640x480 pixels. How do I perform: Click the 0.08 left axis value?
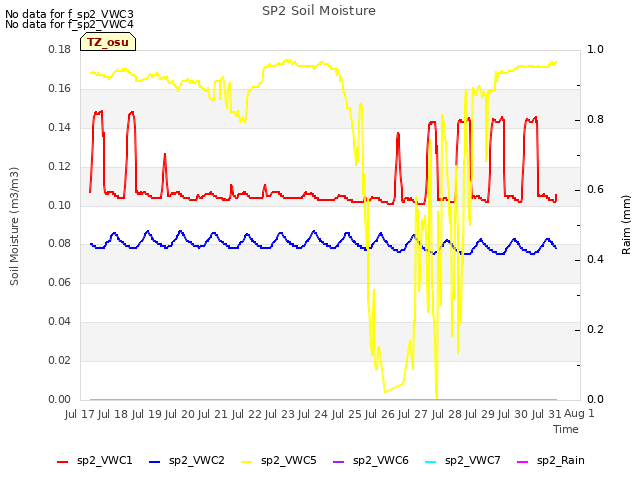coord(60,244)
